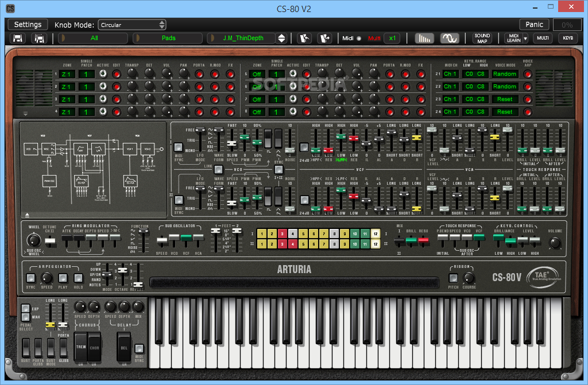
Task: Click the WHEEL knob
Action: [x=34, y=240]
